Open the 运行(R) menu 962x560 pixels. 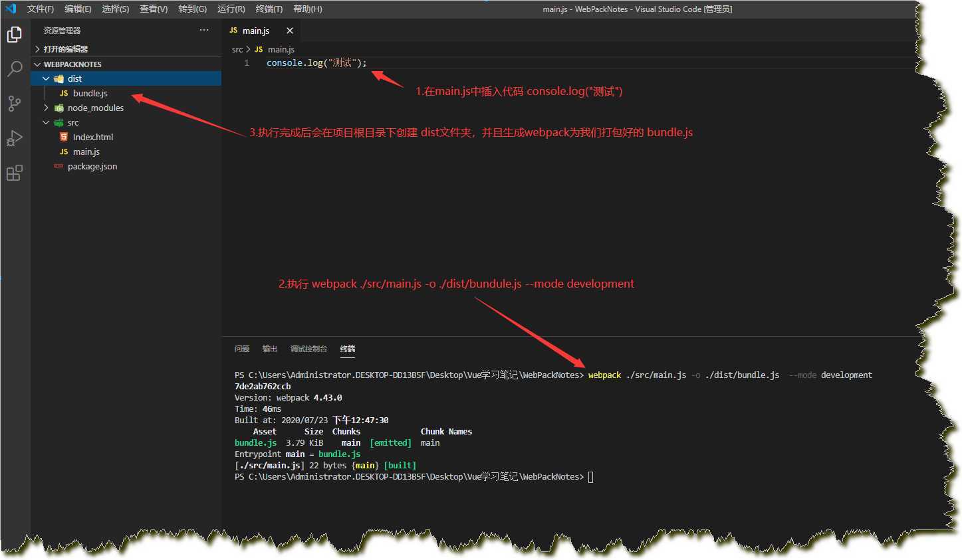tap(231, 9)
